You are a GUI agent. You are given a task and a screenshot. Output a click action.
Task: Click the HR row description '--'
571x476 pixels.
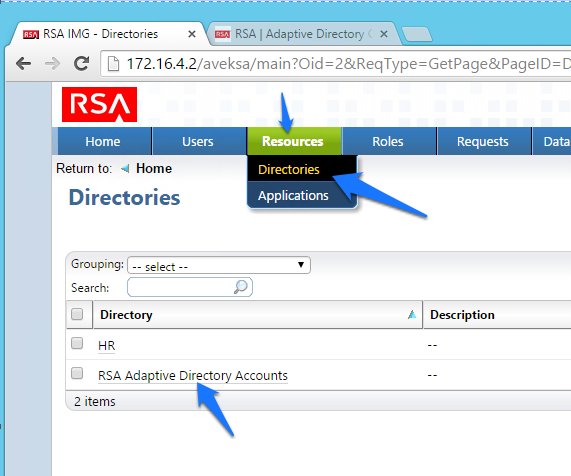[432, 345]
